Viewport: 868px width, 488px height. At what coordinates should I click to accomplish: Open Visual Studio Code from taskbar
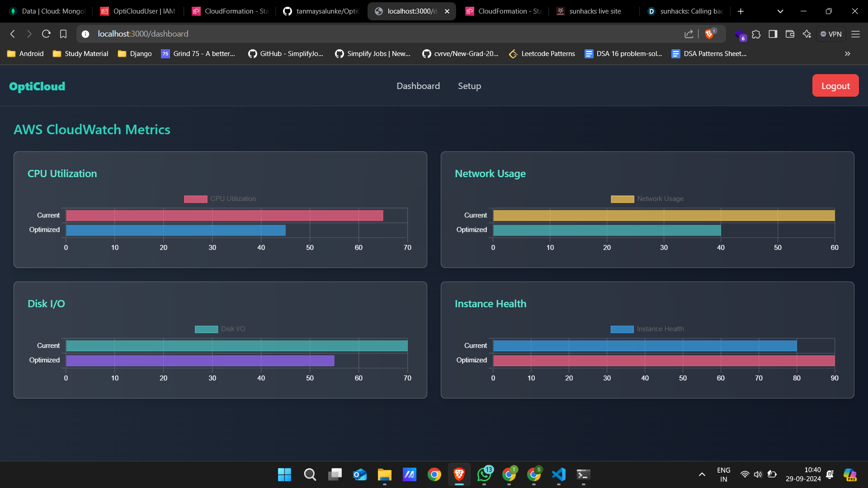(559, 474)
